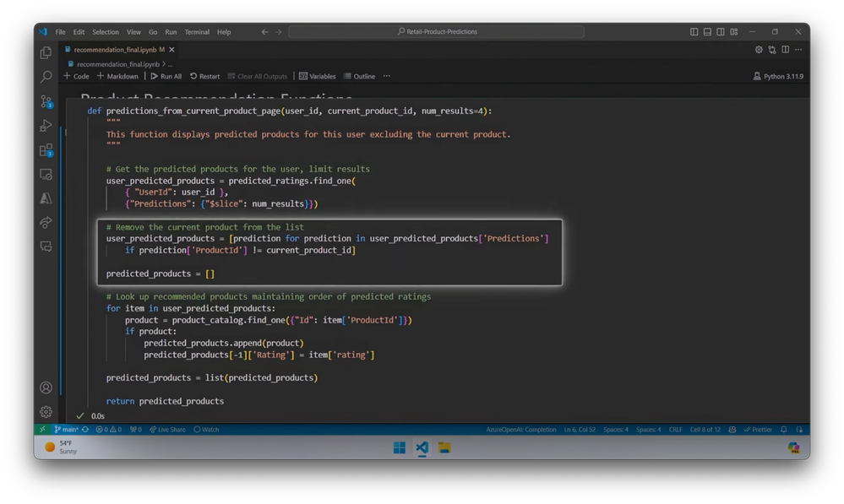This screenshot has height=504, width=844.
Task: Open the Run and Debug view
Action: pyautogui.click(x=46, y=125)
